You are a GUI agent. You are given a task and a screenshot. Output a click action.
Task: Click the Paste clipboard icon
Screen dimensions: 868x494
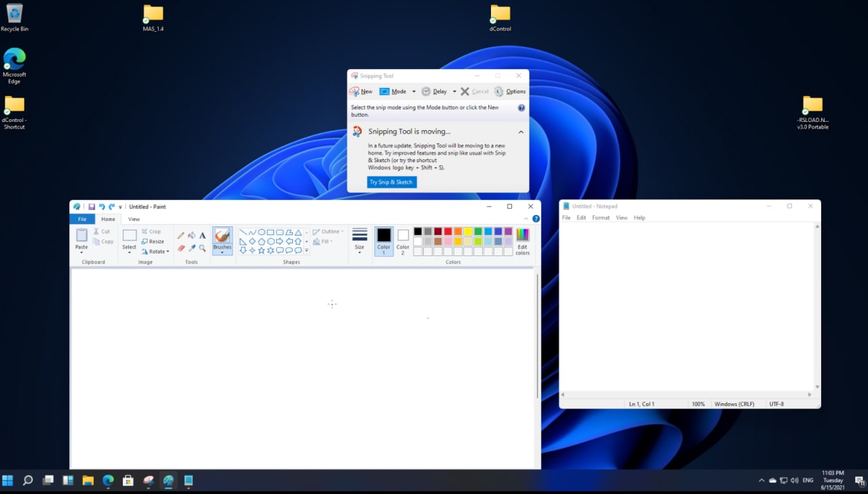coord(81,235)
